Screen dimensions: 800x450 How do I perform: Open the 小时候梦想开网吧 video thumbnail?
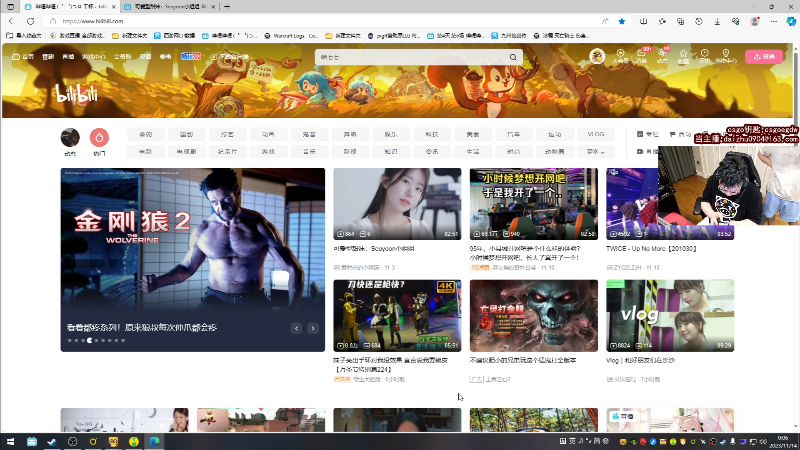pyautogui.click(x=534, y=204)
